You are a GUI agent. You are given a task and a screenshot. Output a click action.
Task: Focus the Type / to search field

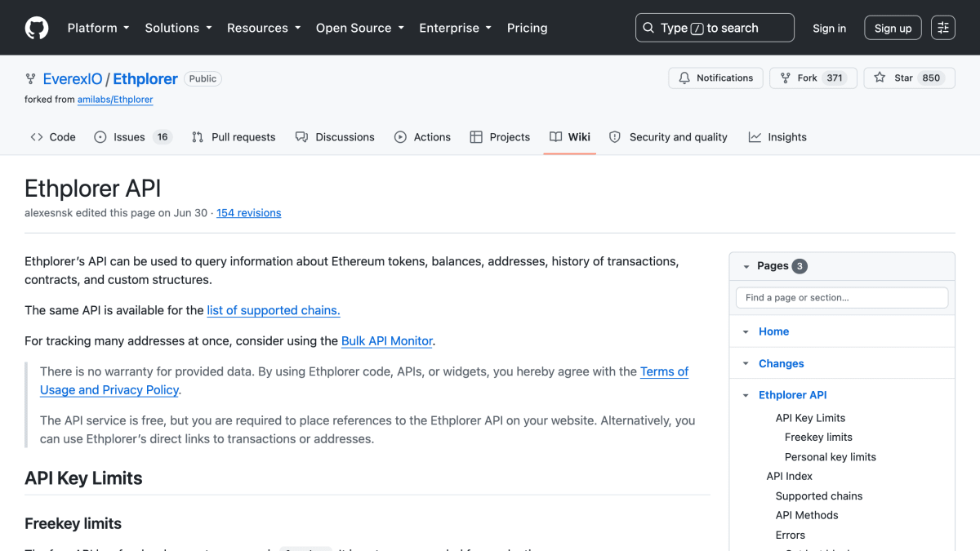click(715, 28)
